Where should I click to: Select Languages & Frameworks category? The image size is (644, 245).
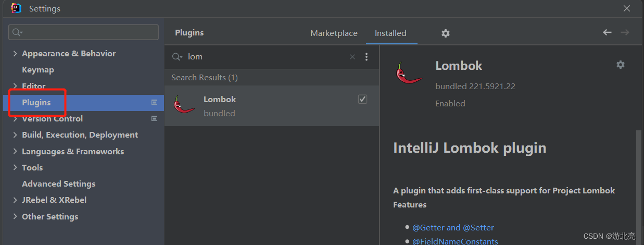[x=73, y=152]
